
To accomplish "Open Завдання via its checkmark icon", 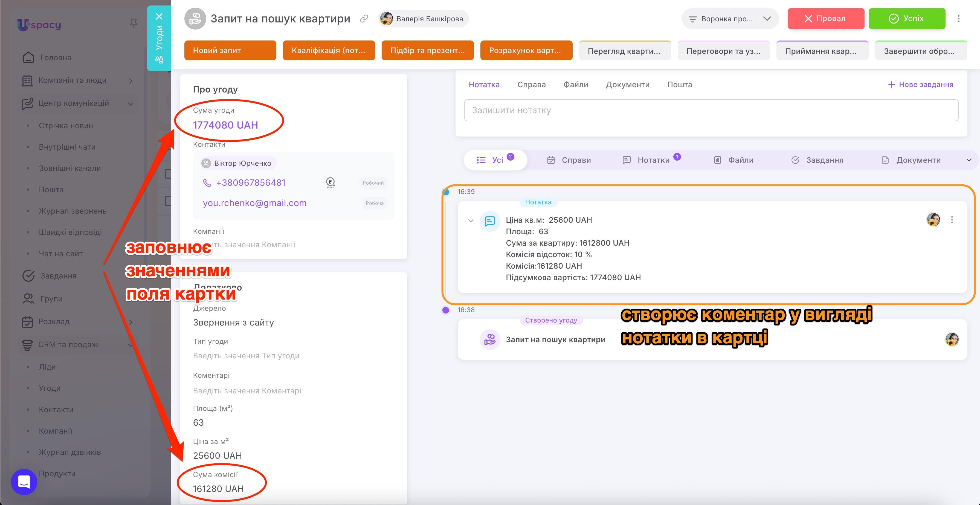I will [x=28, y=276].
